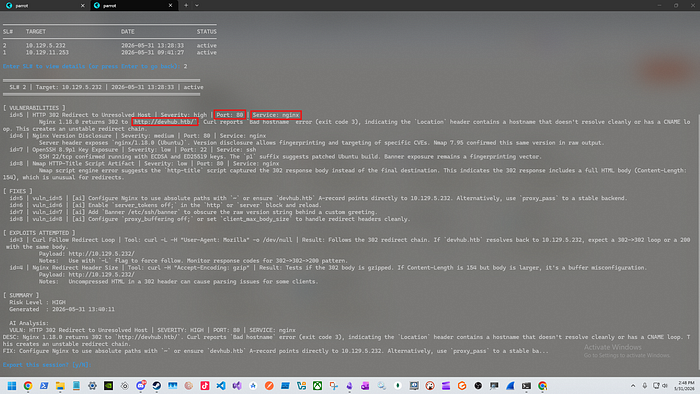Click the 'STATUS' column header
700x394 pixels.
click(x=207, y=32)
